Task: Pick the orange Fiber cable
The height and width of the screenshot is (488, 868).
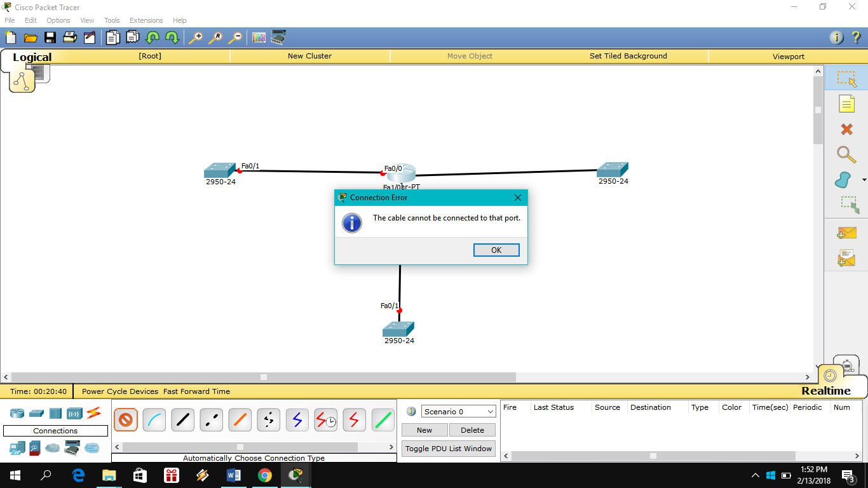Action: click(x=240, y=419)
